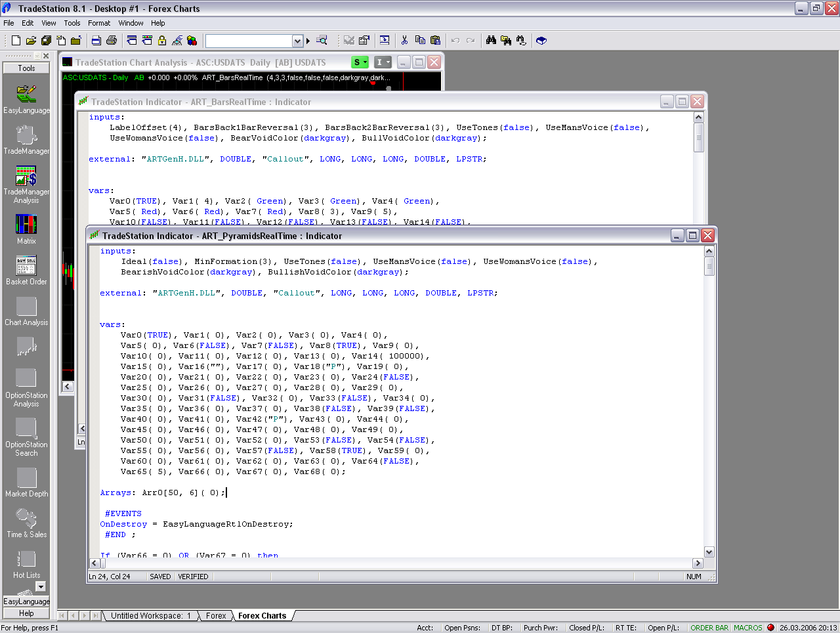Click the Find binoculars toolbar icon

coord(491,41)
